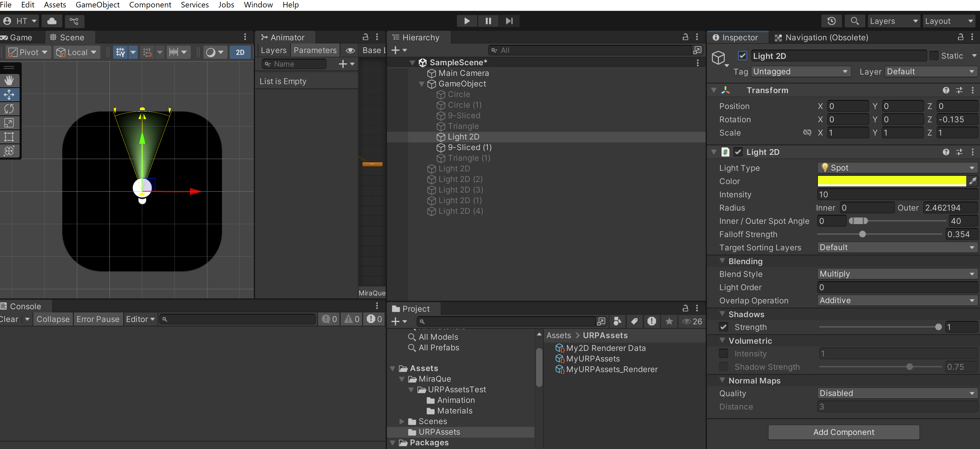This screenshot has height=449, width=980.
Task: Open the Undo History icon
Action: click(831, 21)
